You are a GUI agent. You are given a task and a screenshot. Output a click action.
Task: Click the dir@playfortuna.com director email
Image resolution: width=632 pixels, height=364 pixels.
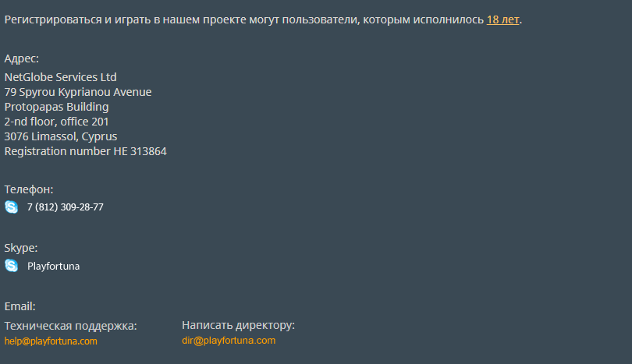(x=229, y=341)
